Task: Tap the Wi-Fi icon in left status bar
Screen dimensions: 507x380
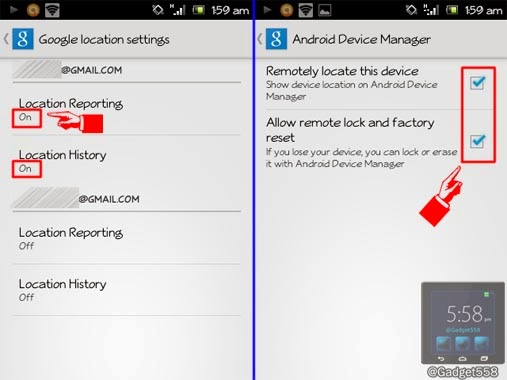Action: [x=52, y=10]
